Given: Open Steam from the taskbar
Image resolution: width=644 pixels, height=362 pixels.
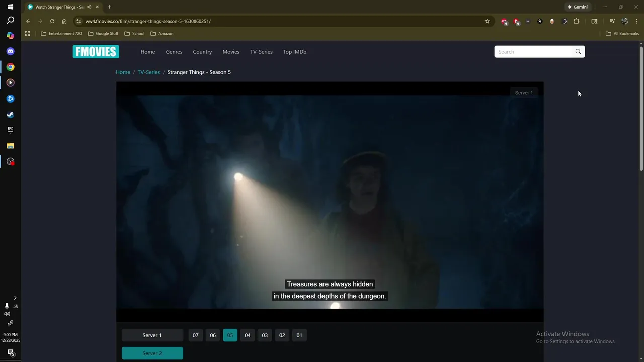Looking at the screenshot, I should tap(10, 114).
